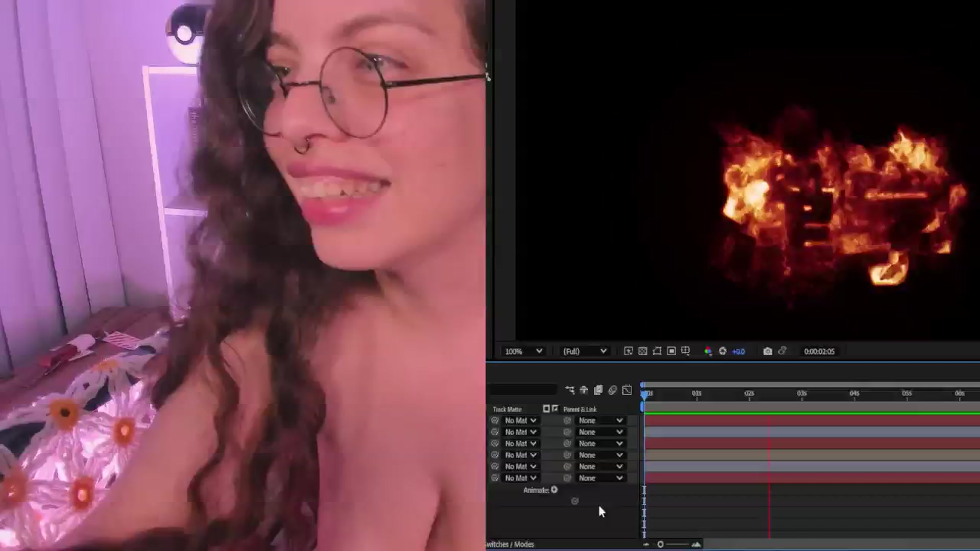Activate the region of interest button
This screenshot has width=980, height=551.
coord(672,351)
